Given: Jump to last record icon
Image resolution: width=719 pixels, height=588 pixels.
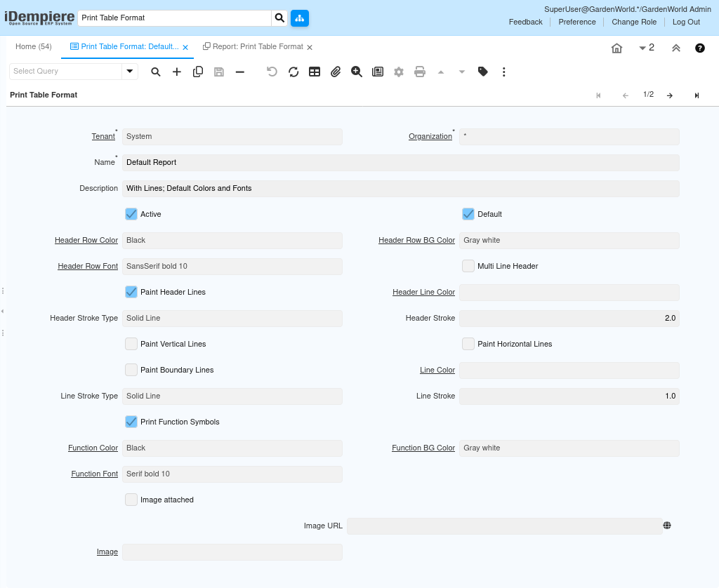Looking at the screenshot, I should click(697, 95).
